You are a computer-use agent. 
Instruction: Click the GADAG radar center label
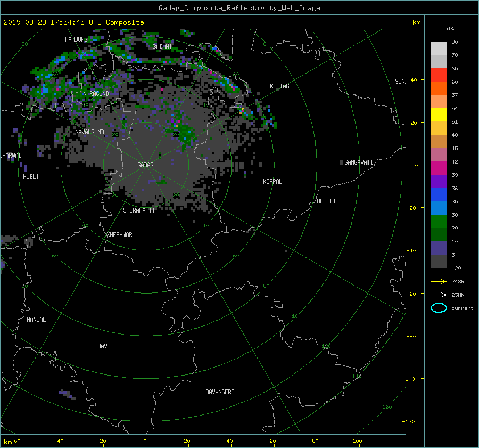(x=145, y=165)
